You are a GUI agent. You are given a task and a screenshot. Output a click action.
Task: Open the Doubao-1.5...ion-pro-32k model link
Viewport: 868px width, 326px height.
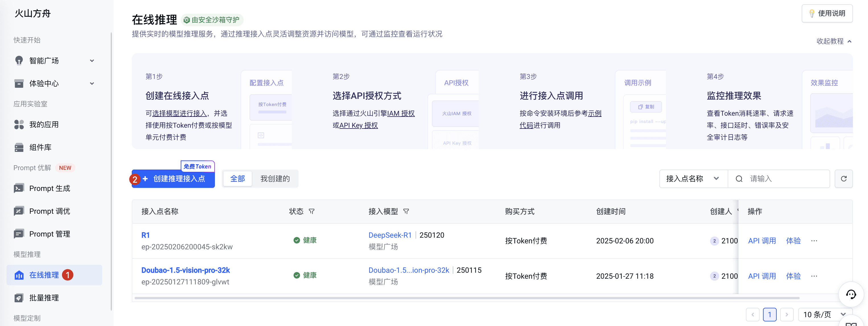(409, 270)
